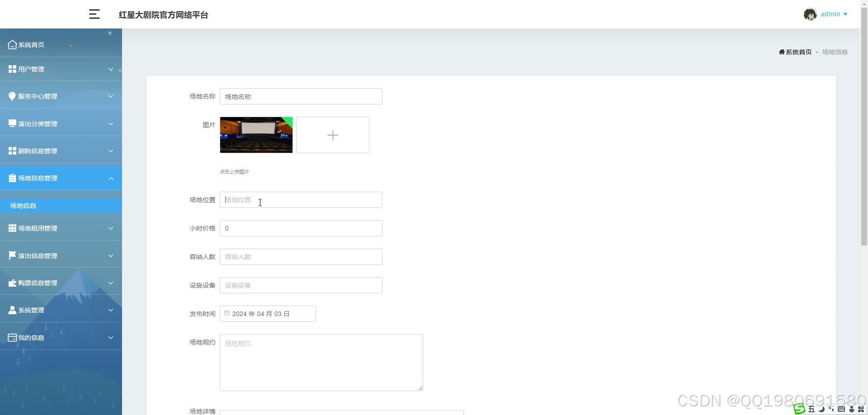Focus the 小时价格 input field
Screen dimensions: 868x415
click(x=301, y=228)
